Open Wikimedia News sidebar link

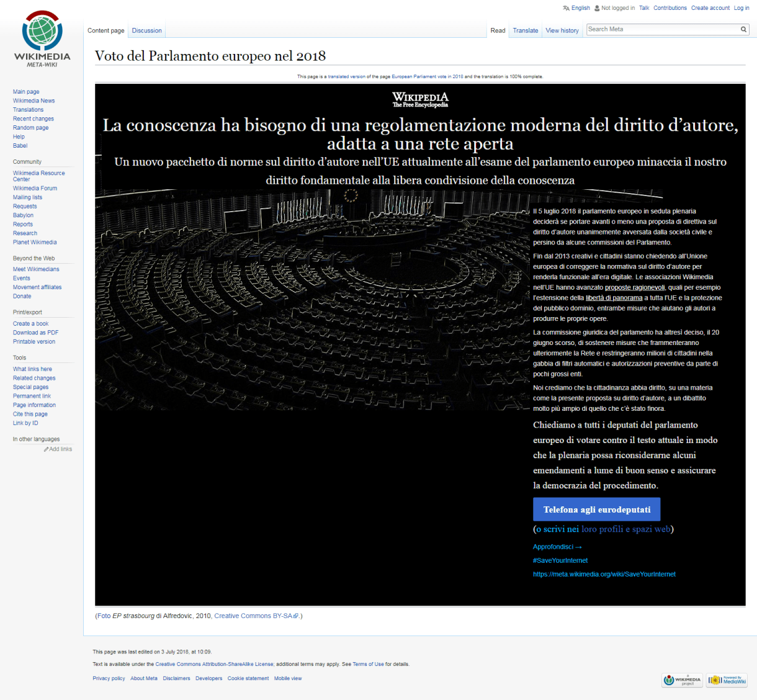click(34, 101)
